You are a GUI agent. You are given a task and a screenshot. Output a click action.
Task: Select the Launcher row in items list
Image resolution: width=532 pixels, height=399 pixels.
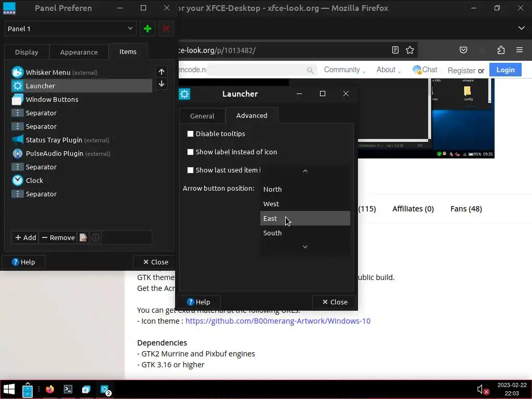pyautogui.click(x=82, y=86)
